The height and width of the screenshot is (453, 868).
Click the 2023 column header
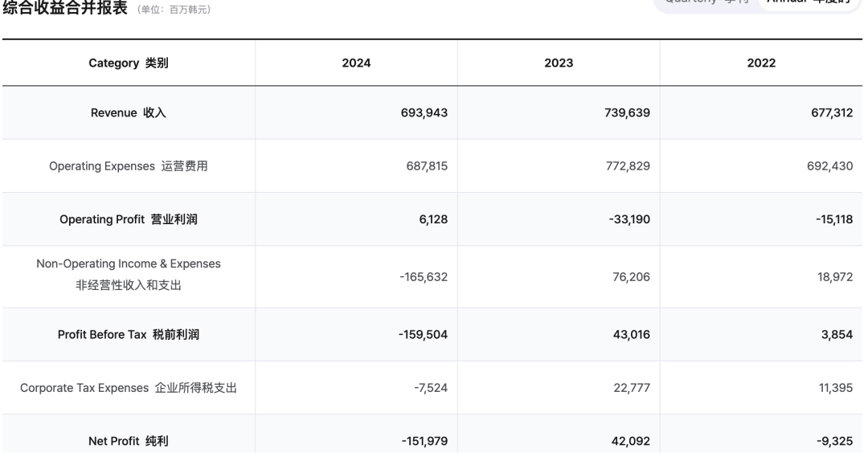tap(559, 63)
